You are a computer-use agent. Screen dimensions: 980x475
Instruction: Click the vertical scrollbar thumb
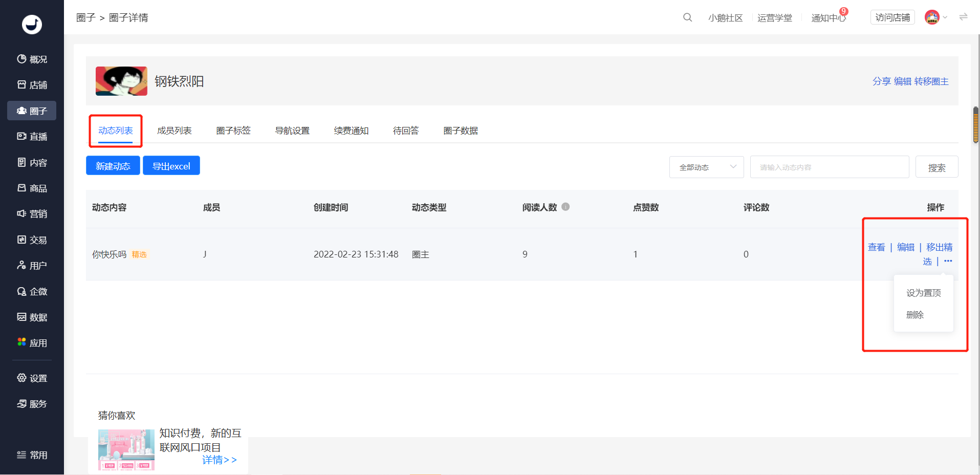pos(976,125)
